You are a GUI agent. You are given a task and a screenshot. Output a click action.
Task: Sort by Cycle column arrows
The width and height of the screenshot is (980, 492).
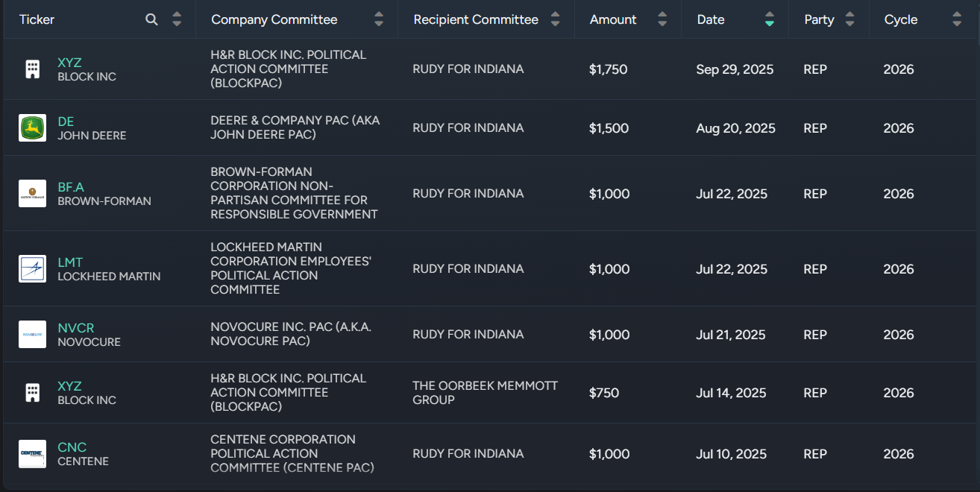point(957,20)
